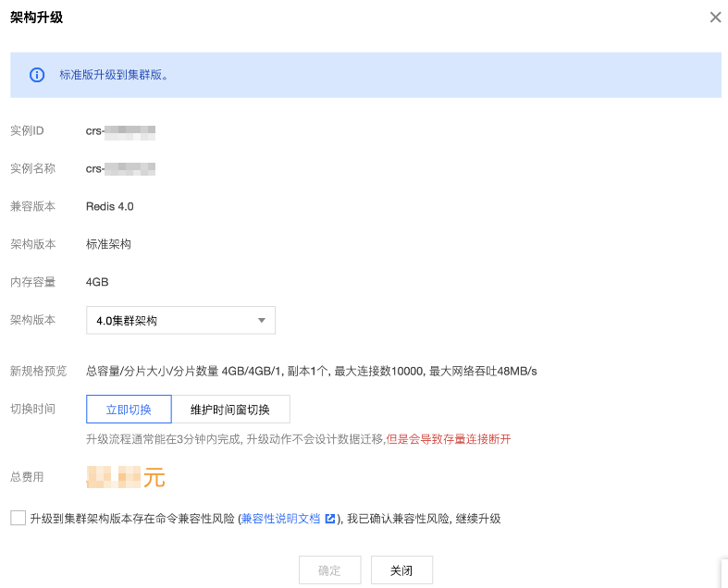This screenshot has height=588, width=728.
Task: Click the 标准版升级到集群版 notice text
Action: (x=114, y=75)
